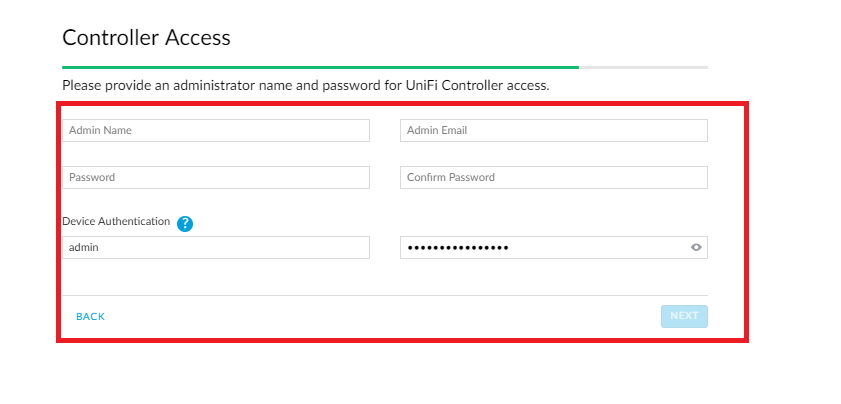Focus the masked device password field

(554, 247)
